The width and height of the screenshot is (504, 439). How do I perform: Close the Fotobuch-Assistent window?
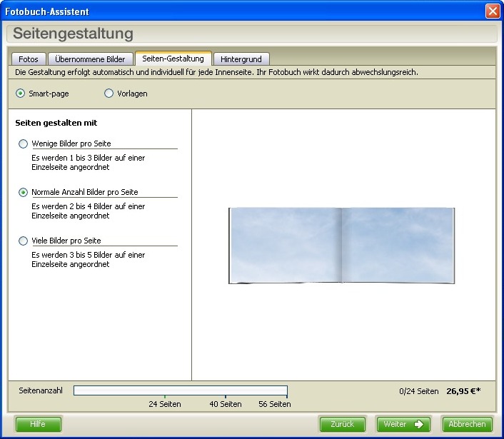pyautogui.click(x=493, y=11)
